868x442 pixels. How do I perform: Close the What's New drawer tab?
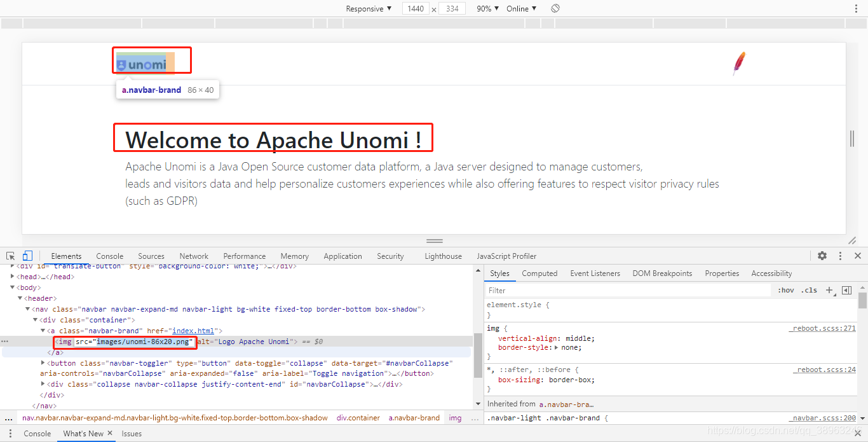(x=110, y=433)
